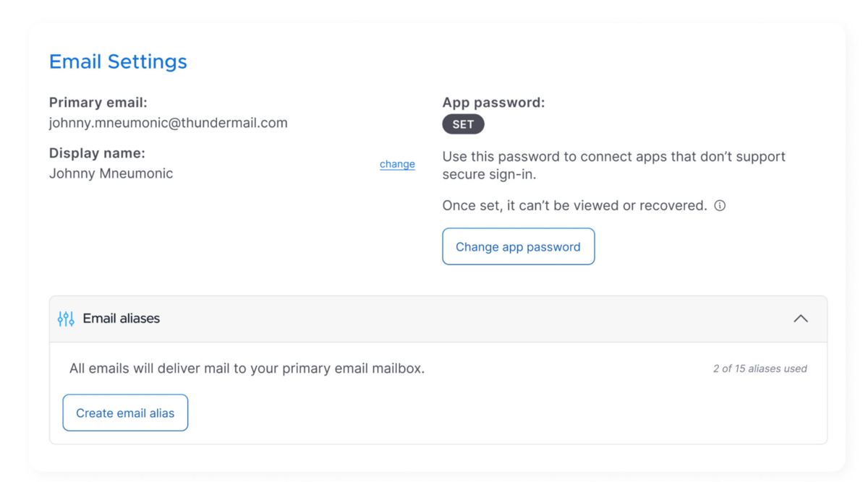Click the johnny.mneumonic@thundermail.com address
This screenshot has height=482, width=868.
(168, 123)
